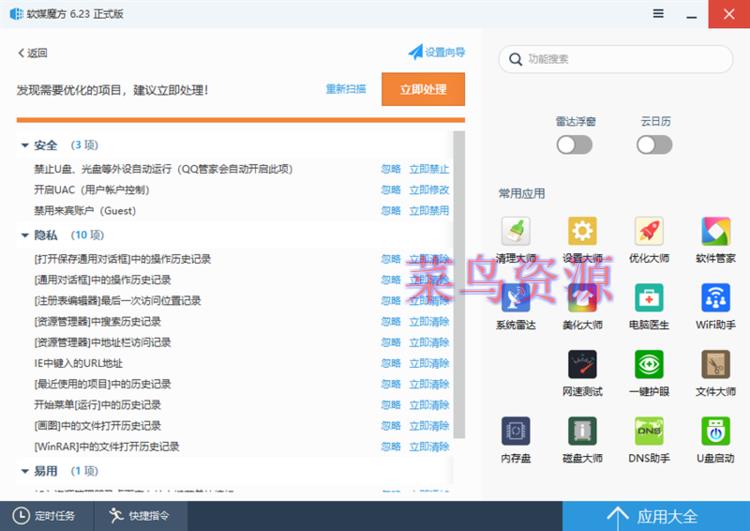The height and width of the screenshot is (531, 750).
Task: Select [通用对话框]中的操作历史记录 row
Action: [x=234, y=280]
